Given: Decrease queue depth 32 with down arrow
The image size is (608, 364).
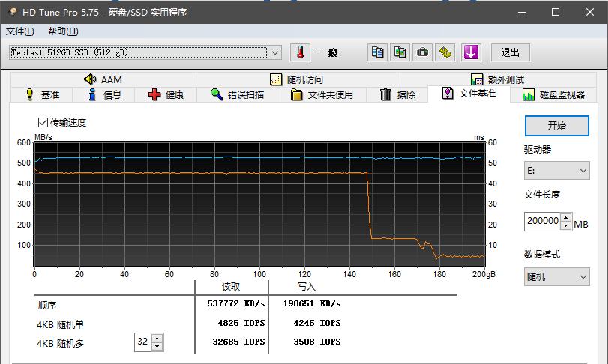Looking at the screenshot, I should pos(157,346).
